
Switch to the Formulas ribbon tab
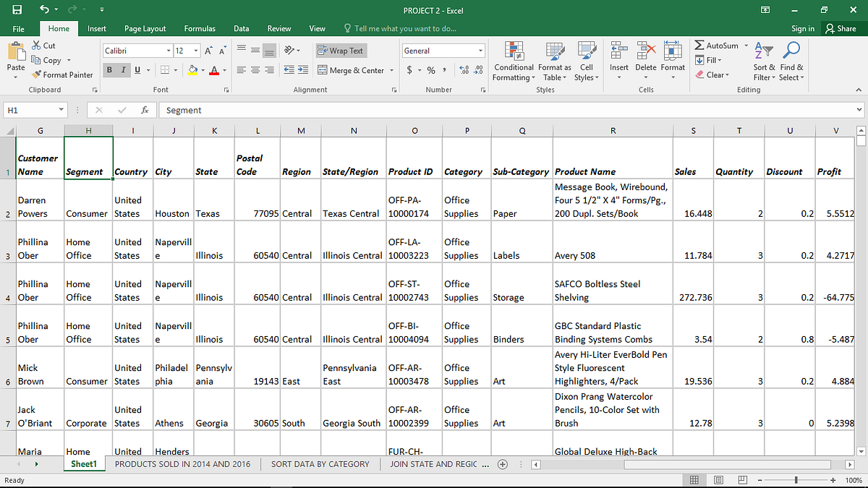[x=200, y=28]
